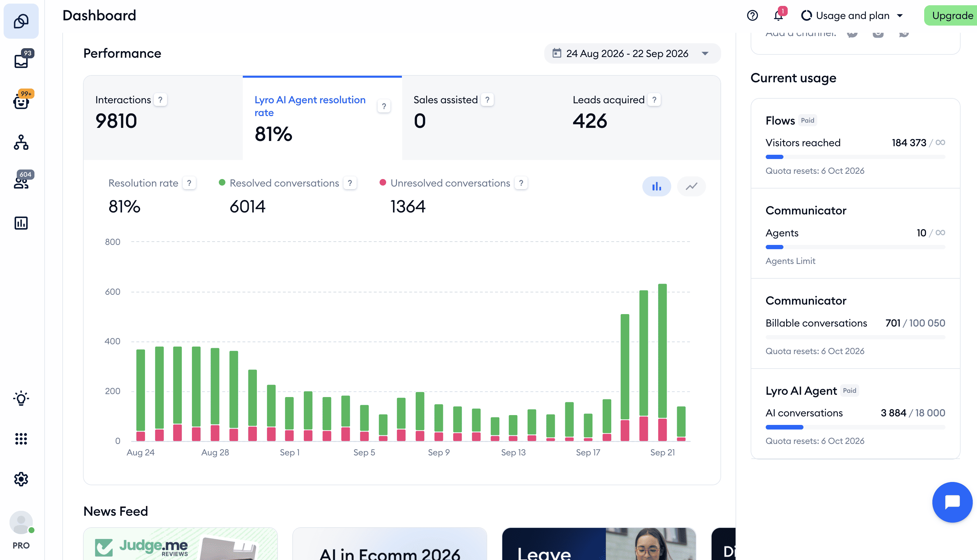Open the Dashboard home icon in sidebar
The image size is (977, 560).
click(x=21, y=21)
